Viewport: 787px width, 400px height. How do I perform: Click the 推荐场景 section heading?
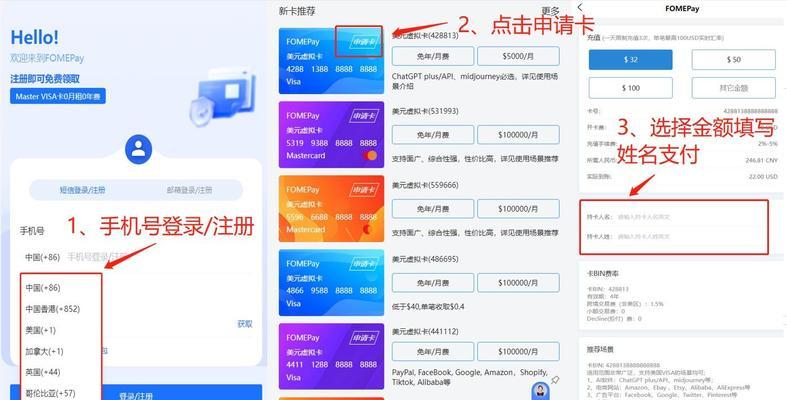tap(600, 349)
